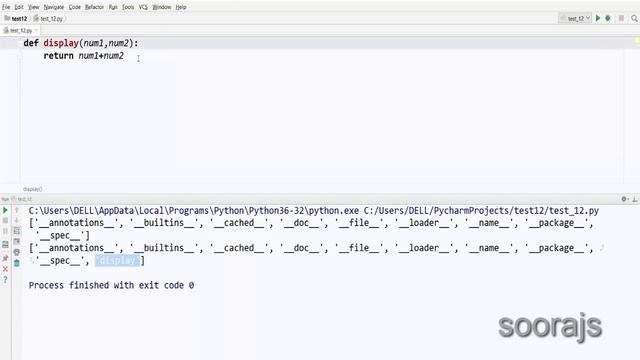Viewport: 640px width, 360px height.
Task: Open the Refactor menu
Action: point(94,7)
